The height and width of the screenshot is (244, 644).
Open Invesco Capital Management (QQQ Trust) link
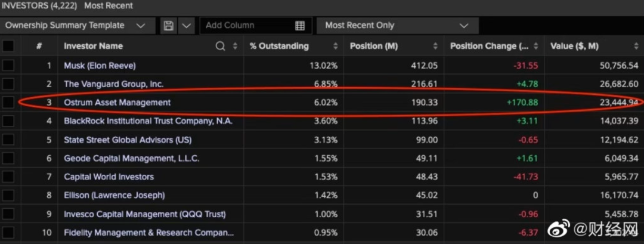click(x=145, y=214)
